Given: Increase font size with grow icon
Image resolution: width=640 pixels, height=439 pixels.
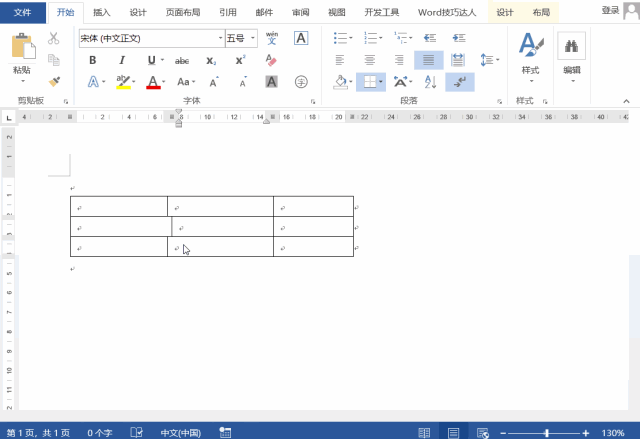Looking at the screenshot, I should point(214,82).
